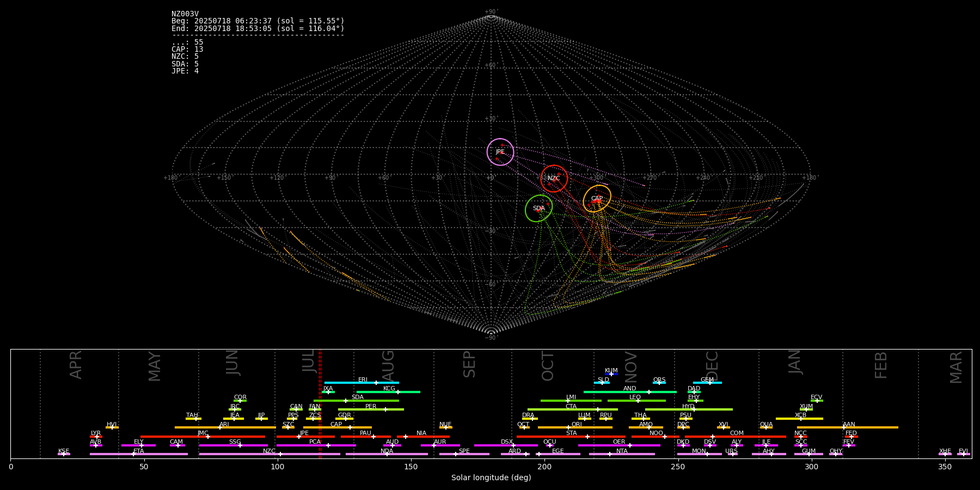Click the red dashed current-date line in timeline

(320, 403)
